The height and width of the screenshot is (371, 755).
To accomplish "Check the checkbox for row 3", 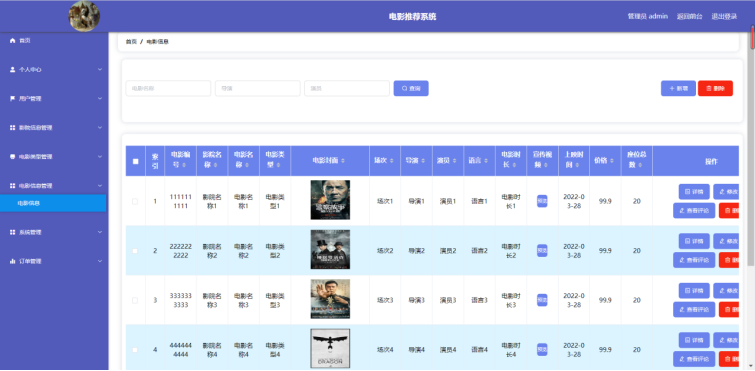I will click(135, 300).
